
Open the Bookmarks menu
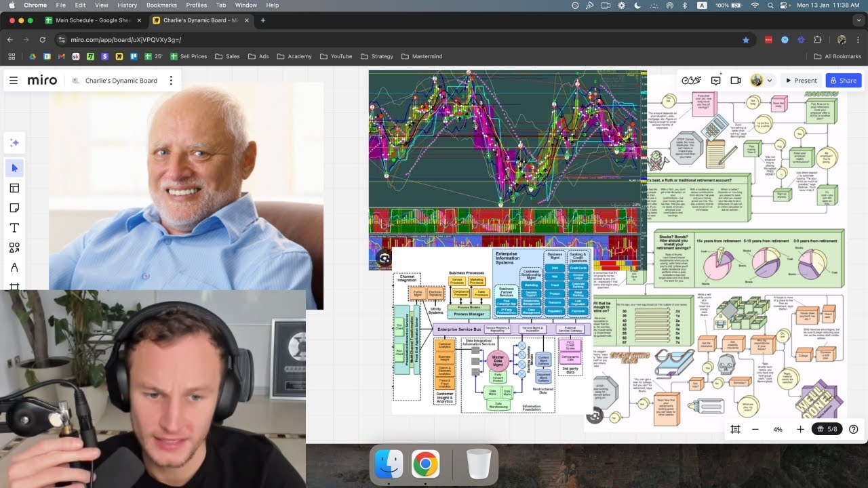coord(161,5)
